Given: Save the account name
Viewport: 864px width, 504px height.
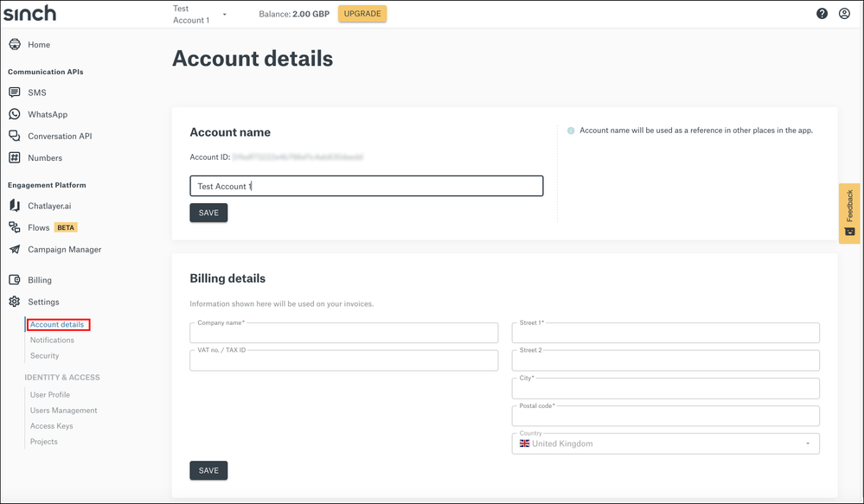Looking at the screenshot, I should point(208,213).
